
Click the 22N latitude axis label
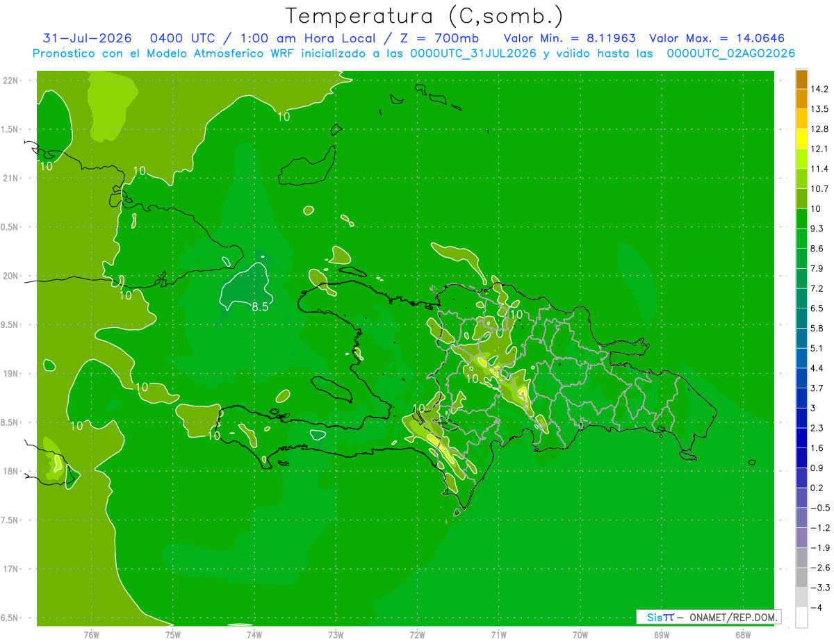(x=12, y=81)
